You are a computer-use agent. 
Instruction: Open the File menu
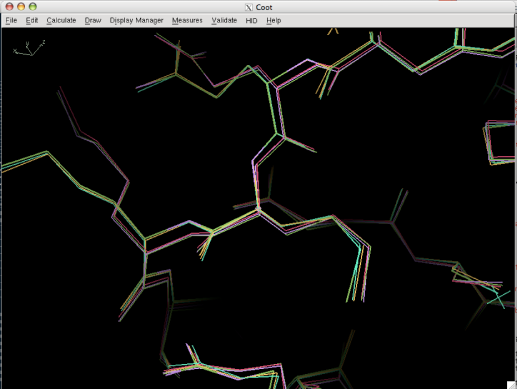point(11,20)
